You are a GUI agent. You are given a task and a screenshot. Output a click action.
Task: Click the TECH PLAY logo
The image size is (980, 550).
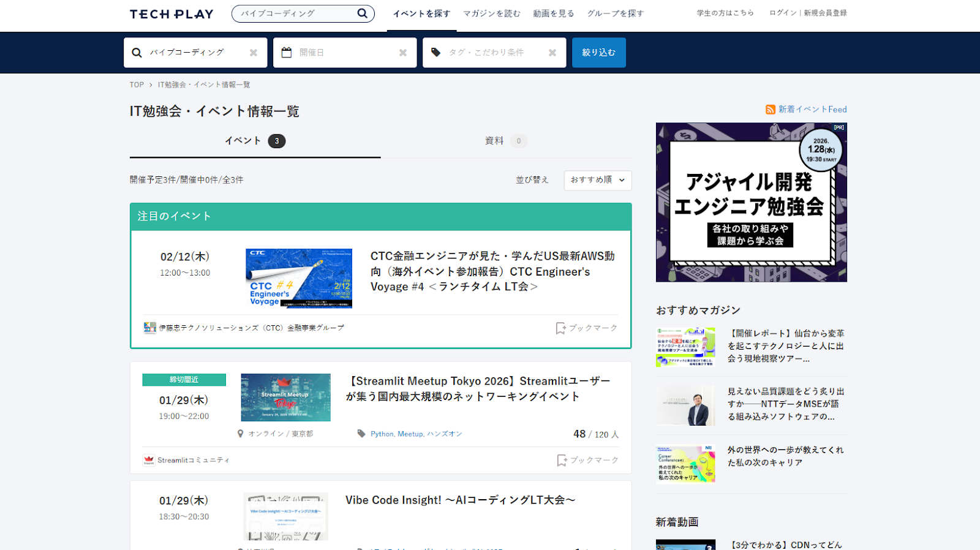point(171,14)
